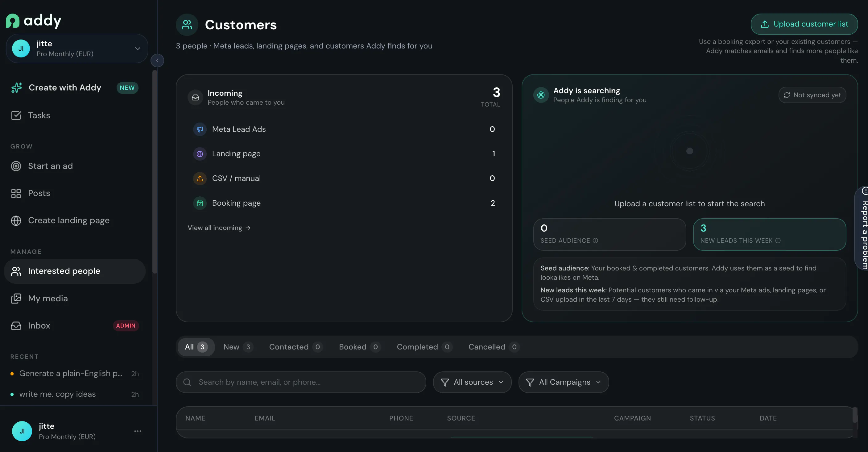The image size is (868, 452).
Task: Click the Inbox tray icon
Action: tap(16, 326)
